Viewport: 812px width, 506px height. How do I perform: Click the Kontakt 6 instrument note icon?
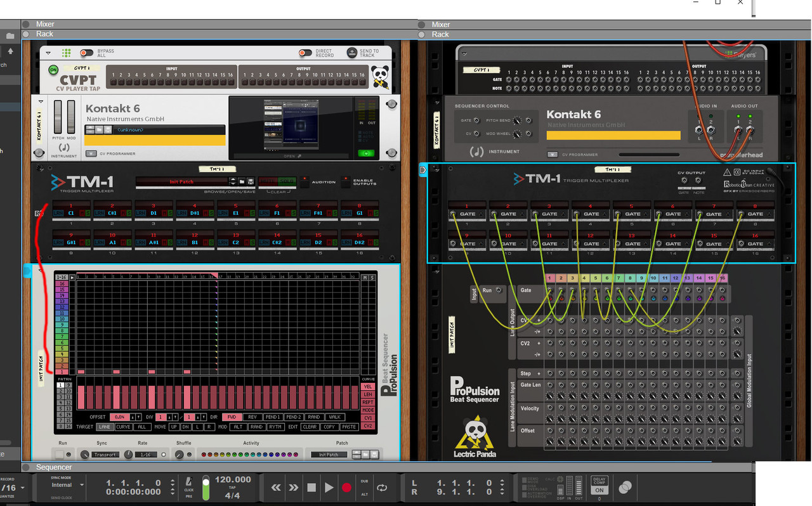(64, 148)
